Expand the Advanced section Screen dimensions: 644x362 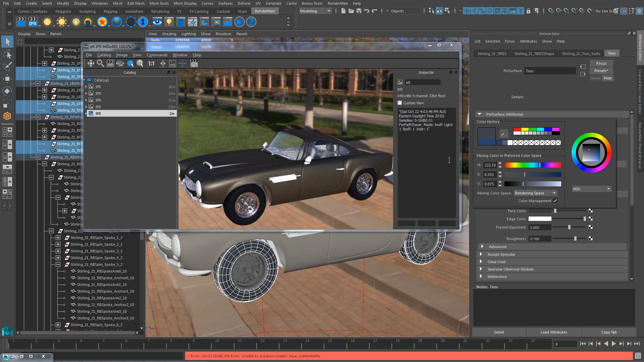pos(482,247)
